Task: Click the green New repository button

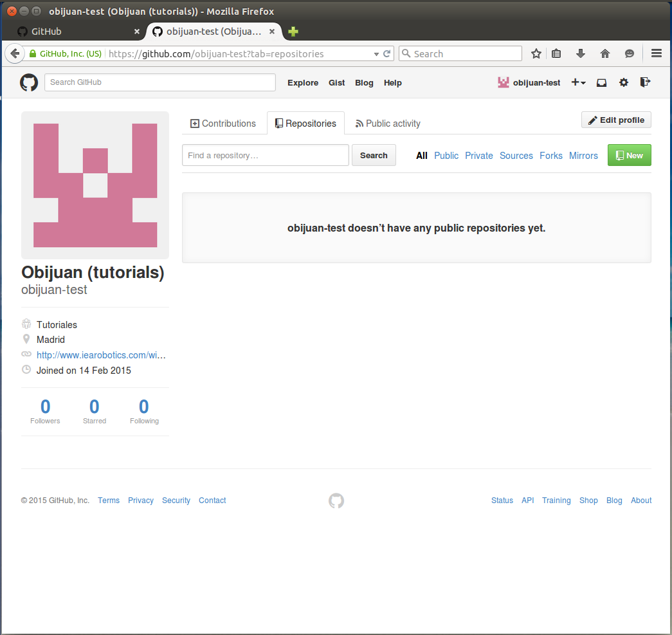Action: click(x=629, y=156)
